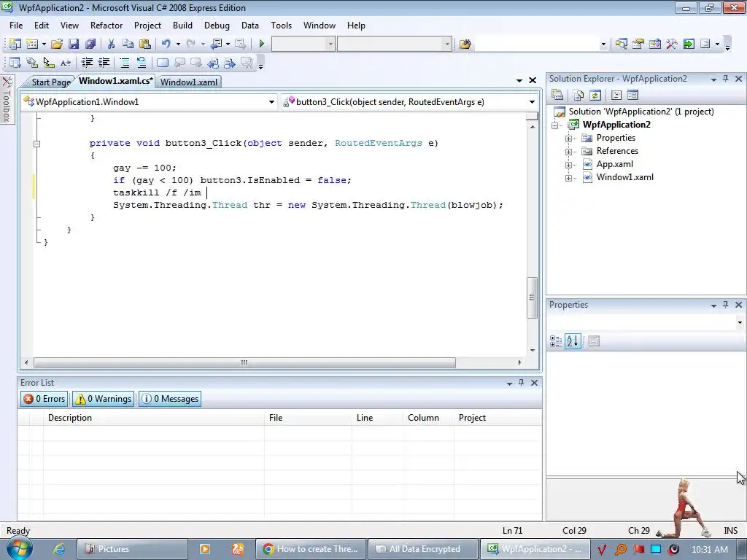Uncomment the selected lines icon

142,63
